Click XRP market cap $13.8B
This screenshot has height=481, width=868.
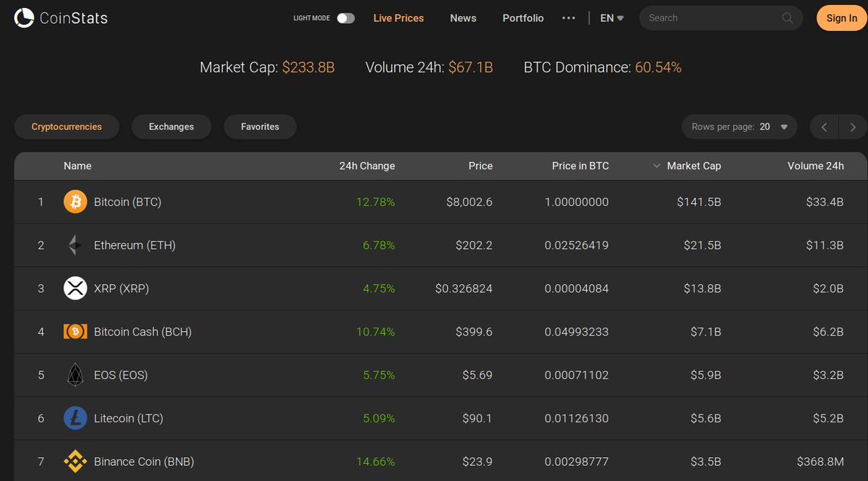tap(702, 289)
